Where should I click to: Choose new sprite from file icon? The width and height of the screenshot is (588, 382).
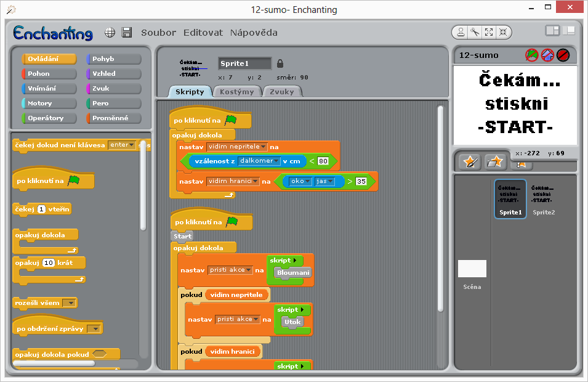click(x=495, y=162)
